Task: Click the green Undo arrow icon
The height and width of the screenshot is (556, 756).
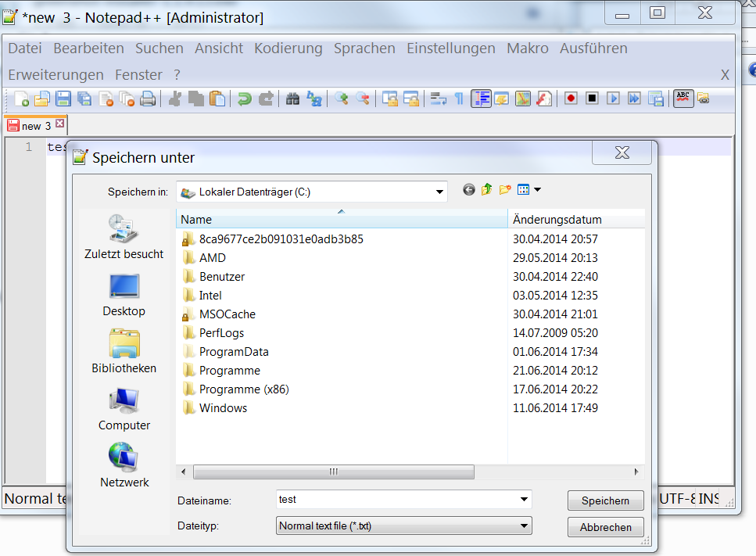Action: 245,99
